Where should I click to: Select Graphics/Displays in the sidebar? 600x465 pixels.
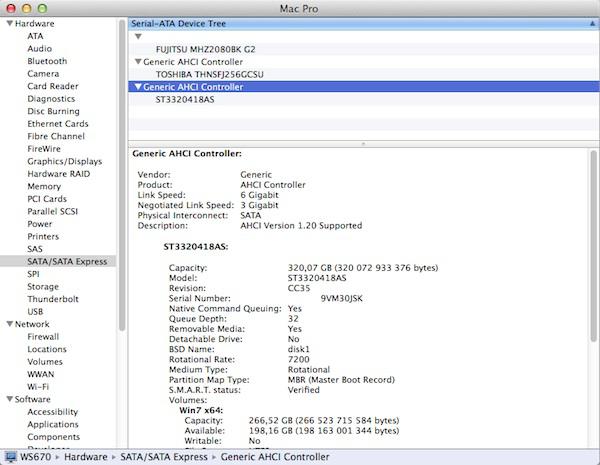point(64,161)
